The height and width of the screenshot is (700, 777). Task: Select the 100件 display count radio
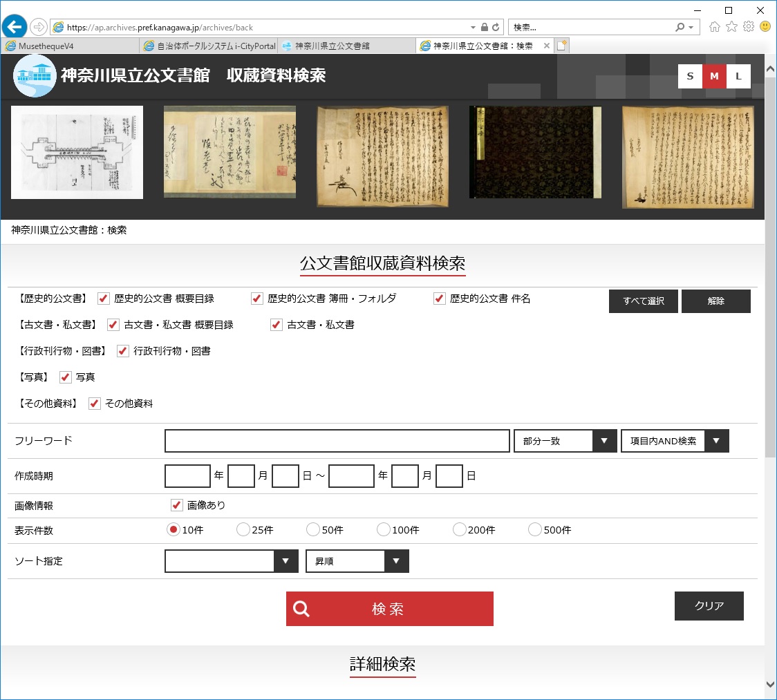point(383,529)
